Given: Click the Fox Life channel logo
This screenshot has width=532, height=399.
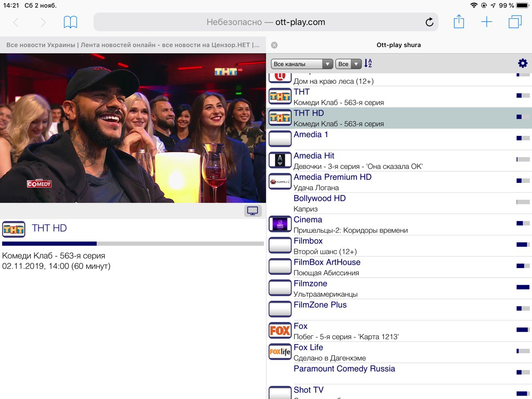Looking at the screenshot, I should point(280,352).
